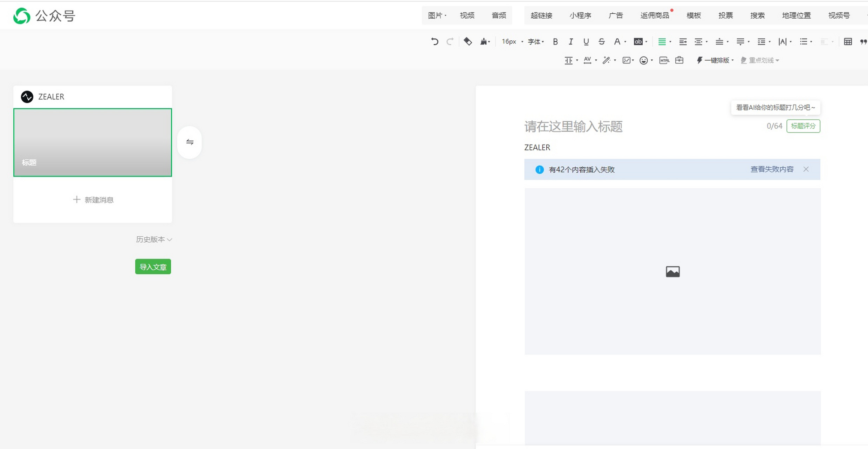Image resolution: width=868 pixels, height=449 pixels.
Task: Expand the 一键排版 dropdown
Action: tap(715, 60)
